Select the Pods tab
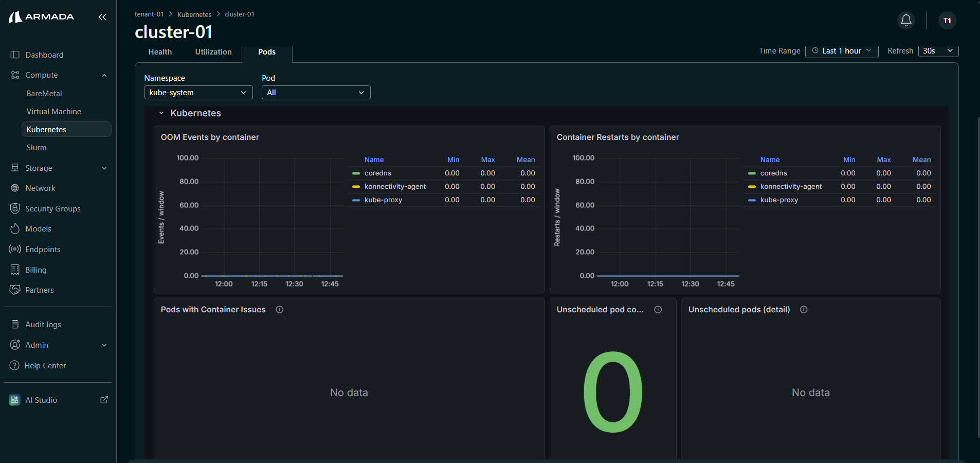 coord(267,52)
